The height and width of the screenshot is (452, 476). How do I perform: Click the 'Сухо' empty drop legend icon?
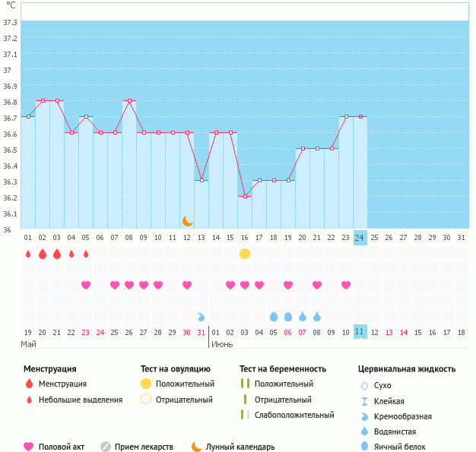tap(364, 385)
